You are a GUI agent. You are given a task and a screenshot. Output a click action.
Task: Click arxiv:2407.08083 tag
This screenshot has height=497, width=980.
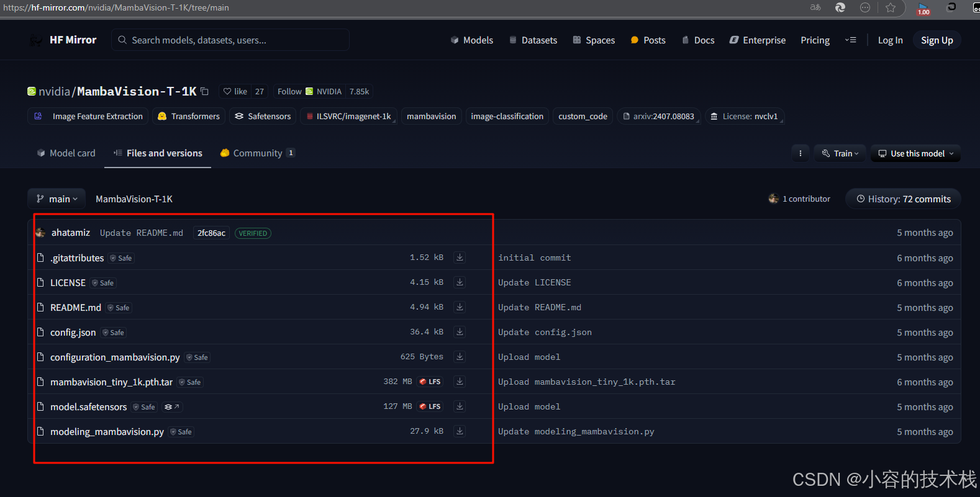click(x=659, y=116)
